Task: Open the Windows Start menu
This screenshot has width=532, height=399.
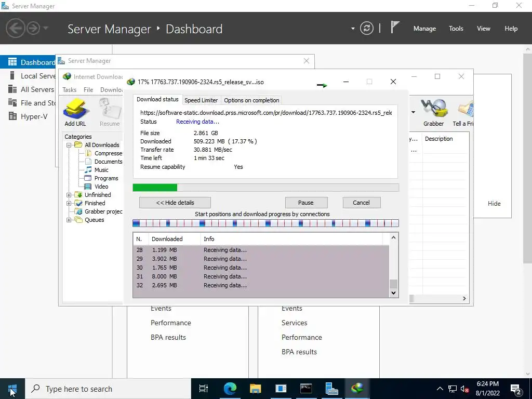Action: pos(12,389)
